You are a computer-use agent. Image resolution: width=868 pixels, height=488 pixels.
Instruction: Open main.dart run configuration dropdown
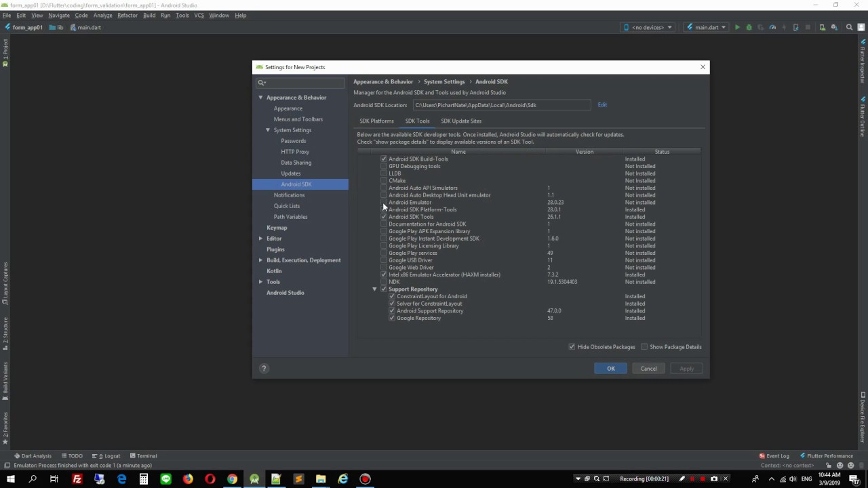pos(706,28)
